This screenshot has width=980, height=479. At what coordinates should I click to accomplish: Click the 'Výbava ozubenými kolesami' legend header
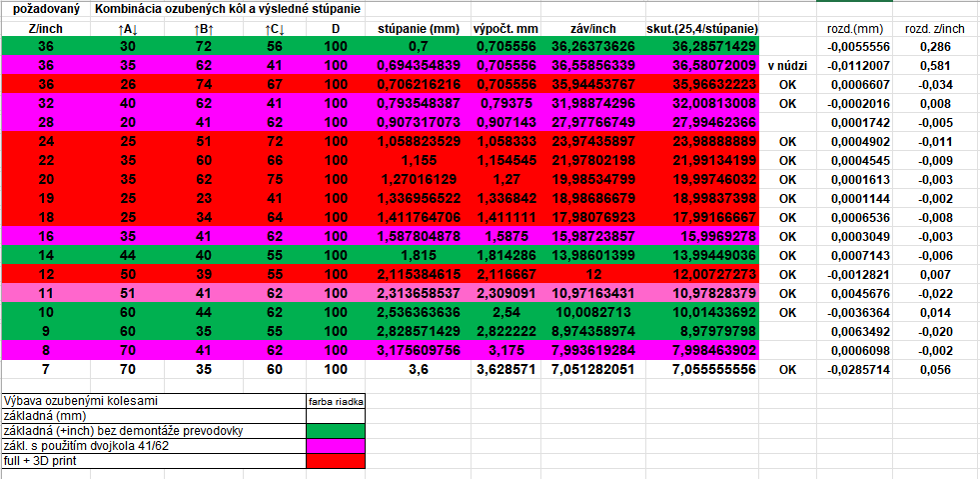[154, 401]
